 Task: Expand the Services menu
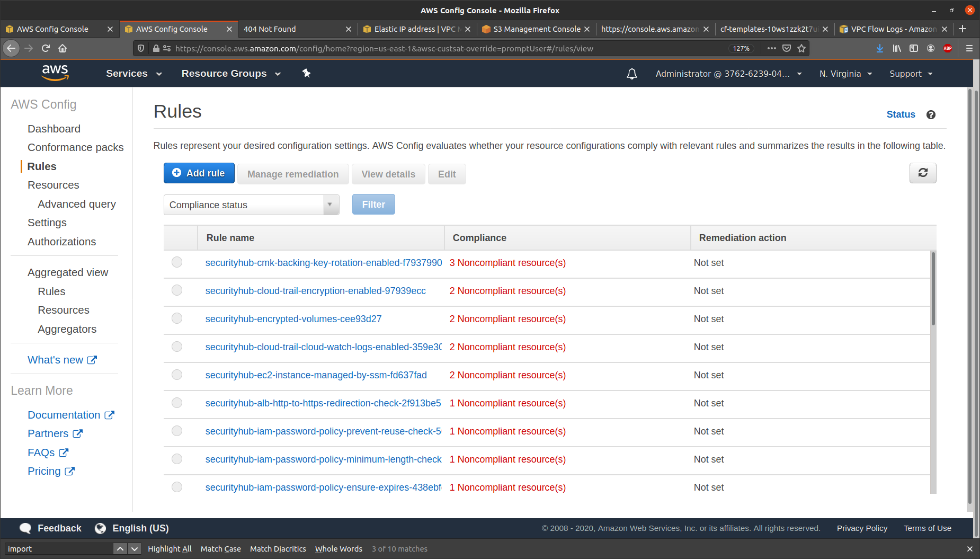(x=133, y=74)
